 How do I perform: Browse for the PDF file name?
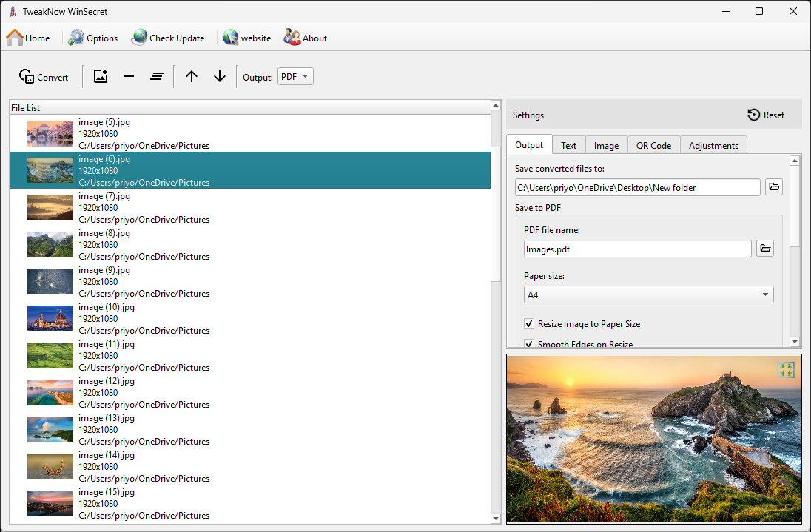pyautogui.click(x=765, y=249)
